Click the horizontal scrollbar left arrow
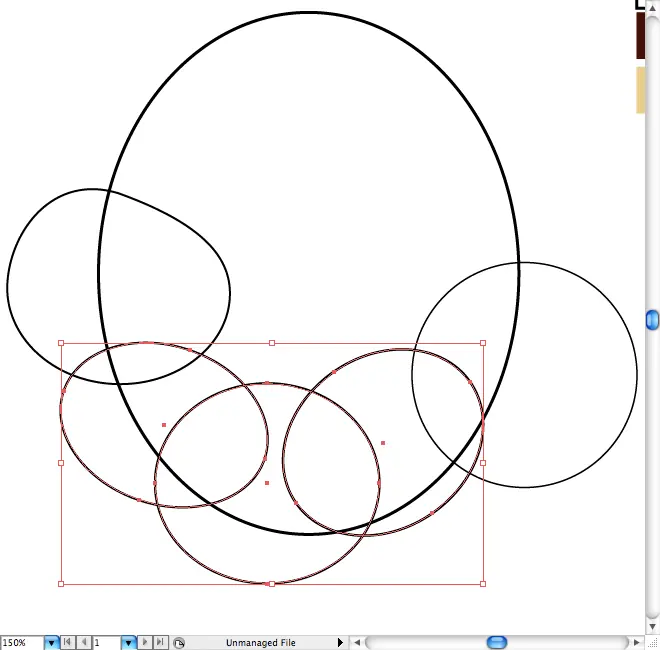This screenshot has height=650, width=660. 357,643
